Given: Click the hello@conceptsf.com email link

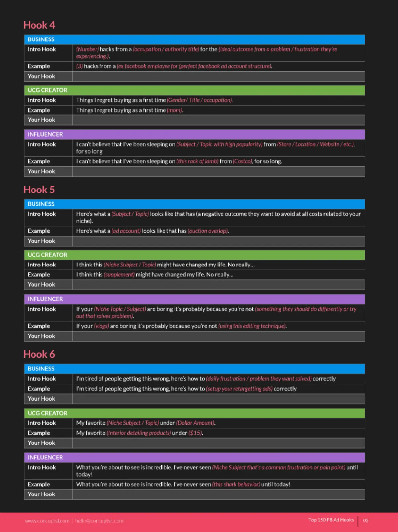Looking at the screenshot, I should coord(99,521).
